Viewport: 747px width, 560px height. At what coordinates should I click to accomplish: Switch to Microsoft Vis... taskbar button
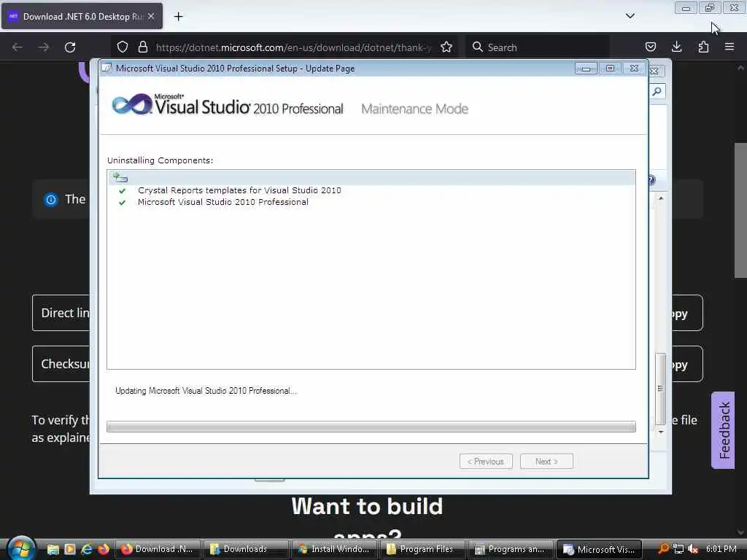pyautogui.click(x=600, y=549)
